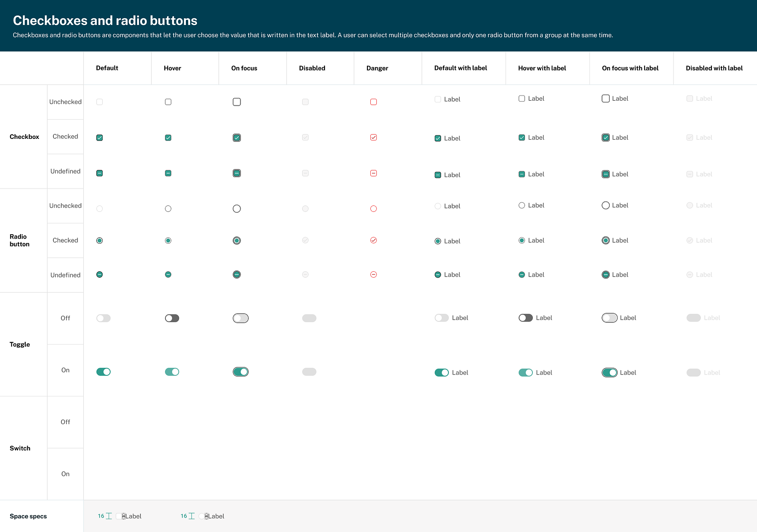Click the default labeled undefined checkbox
This screenshot has width=757, height=532.
pyautogui.click(x=438, y=175)
